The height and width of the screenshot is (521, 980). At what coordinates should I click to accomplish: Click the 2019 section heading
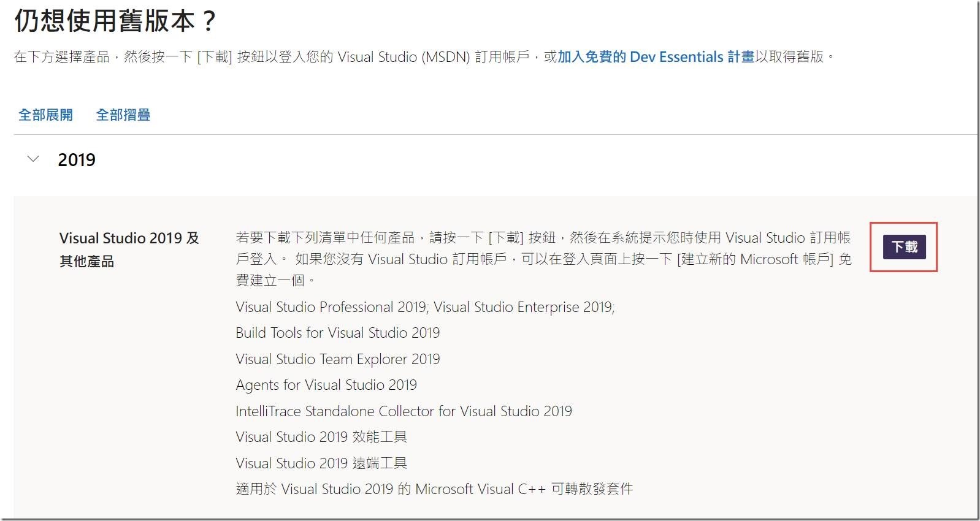click(x=77, y=160)
